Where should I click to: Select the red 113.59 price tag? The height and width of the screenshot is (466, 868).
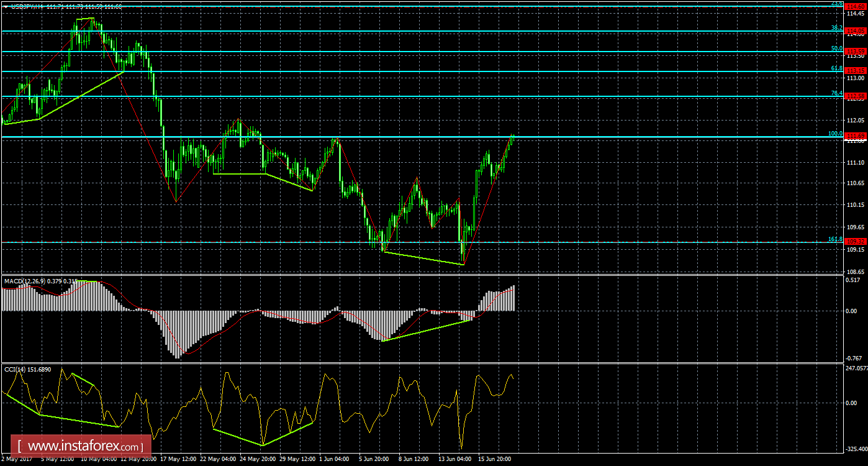click(x=857, y=50)
